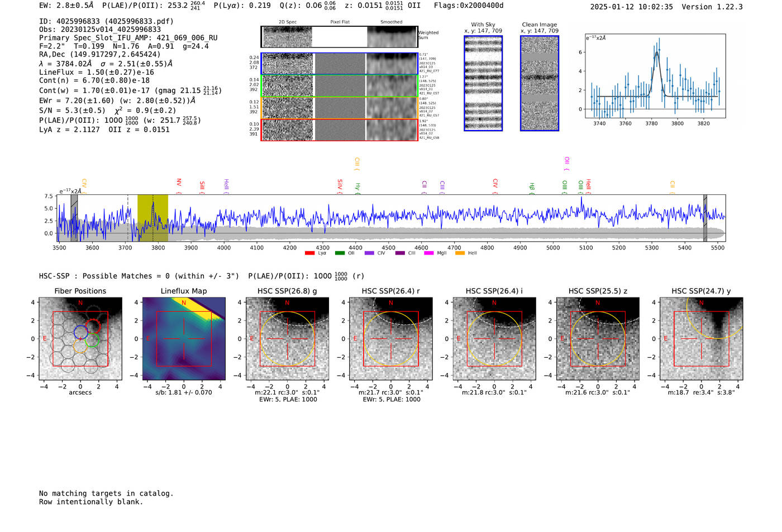Select the green-bordered 2D fiber spectrum row
The image size is (782, 532).
(x=339, y=86)
